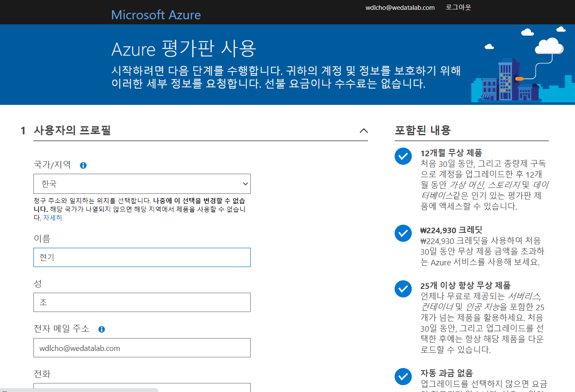Open the 자세히 link under country note
Viewport: 575px width, 392px height.
coord(53,217)
